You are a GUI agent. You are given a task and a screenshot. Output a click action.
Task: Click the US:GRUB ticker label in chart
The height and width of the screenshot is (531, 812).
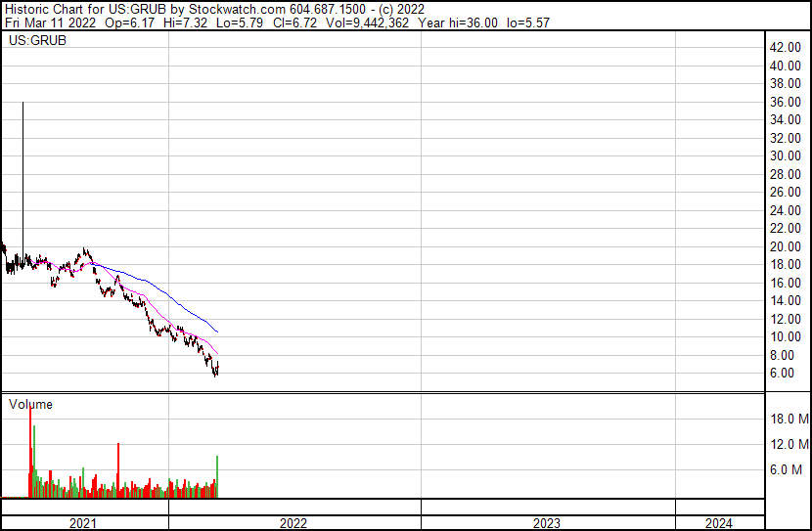click(x=34, y=42)
